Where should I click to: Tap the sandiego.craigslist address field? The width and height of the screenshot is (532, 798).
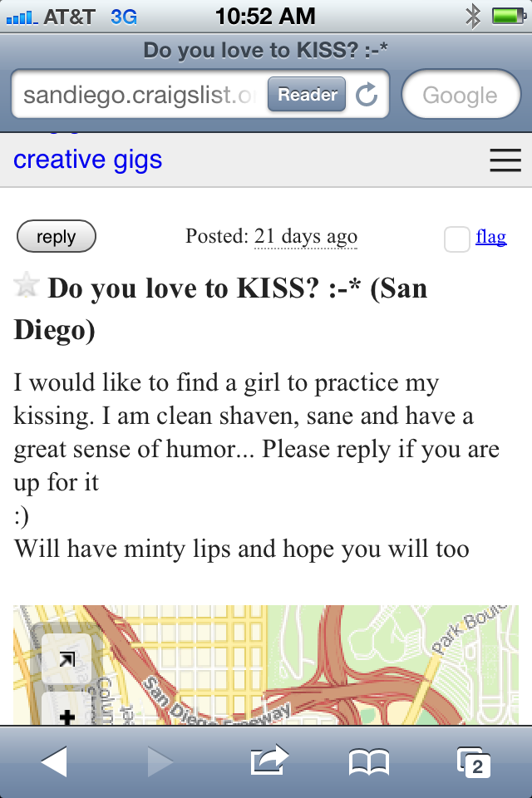point(137,94)
